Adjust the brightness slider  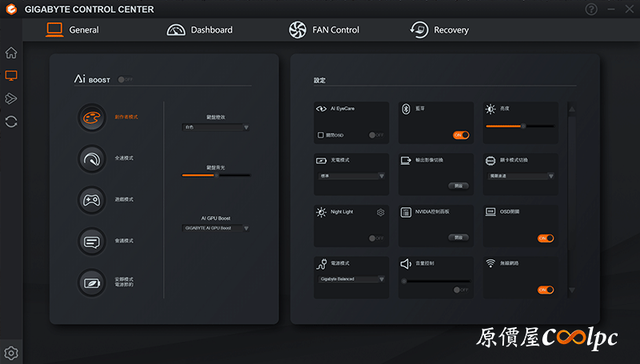(520, 126)
